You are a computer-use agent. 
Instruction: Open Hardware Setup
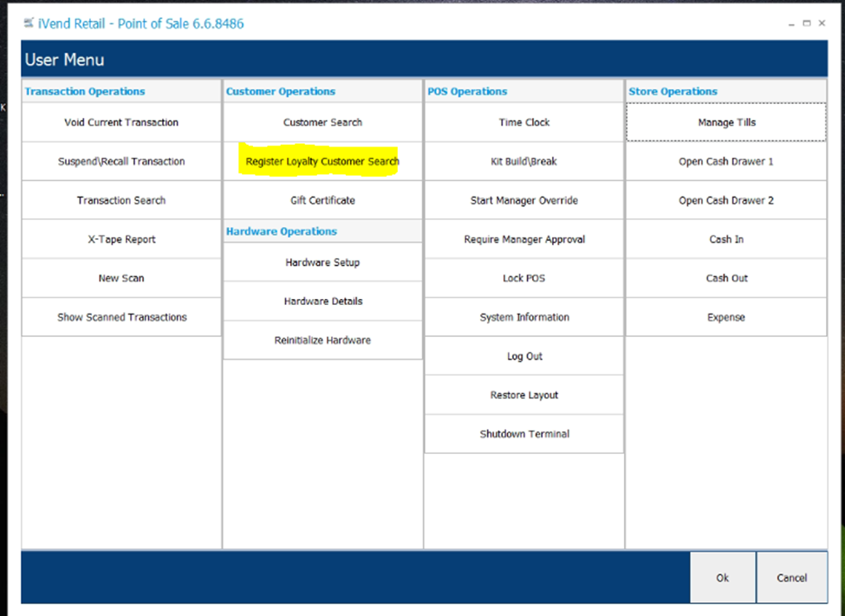coord(322,262)
